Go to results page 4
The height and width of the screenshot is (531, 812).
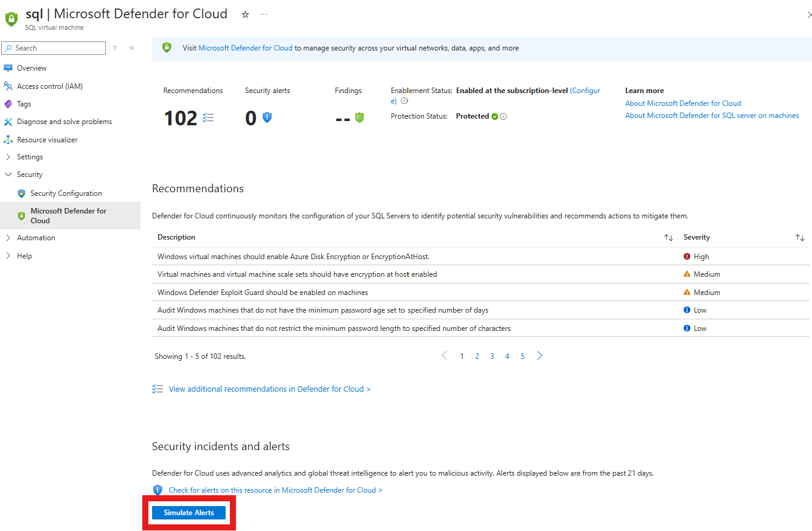[x=507, y=356]
